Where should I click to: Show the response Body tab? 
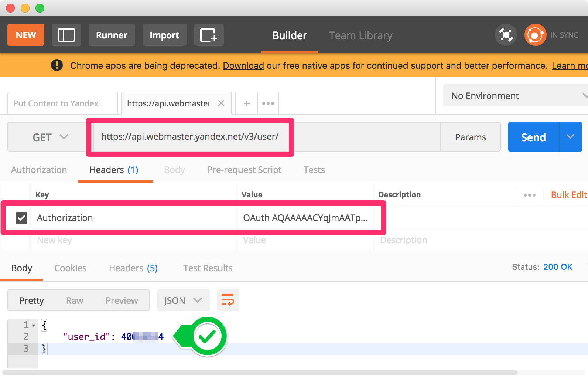[22, 268]
